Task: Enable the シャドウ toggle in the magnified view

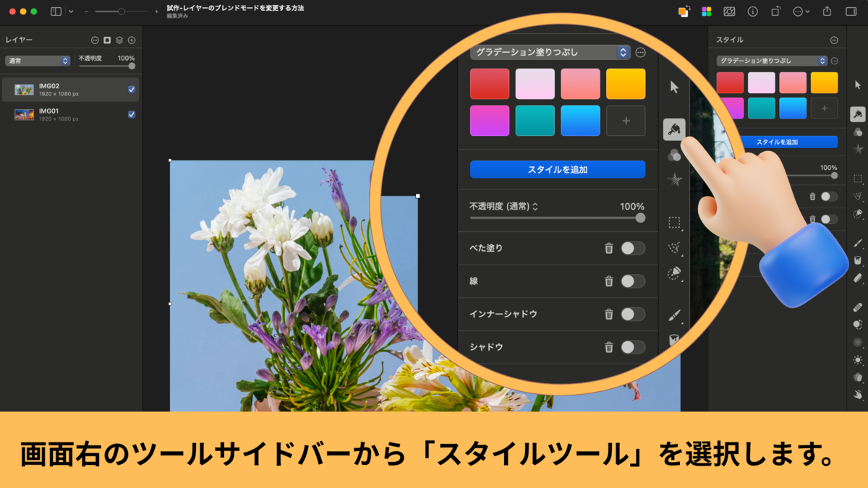Action: tap(633, 347)
